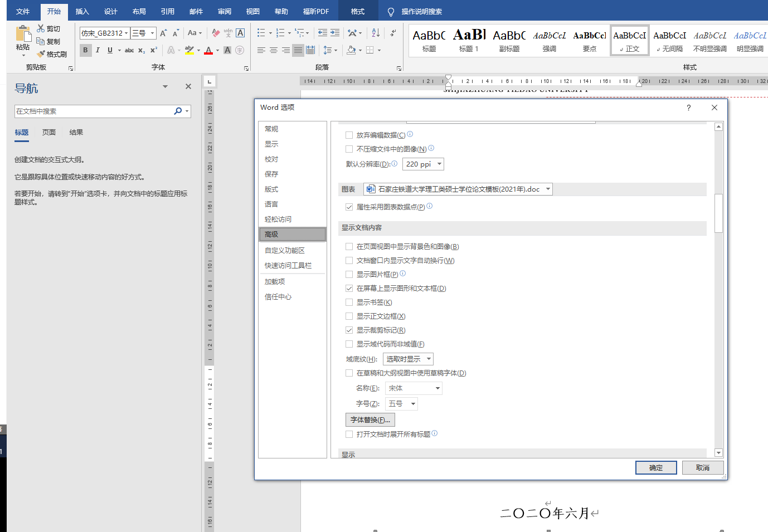Toggle bold formatting

[85, 50]
